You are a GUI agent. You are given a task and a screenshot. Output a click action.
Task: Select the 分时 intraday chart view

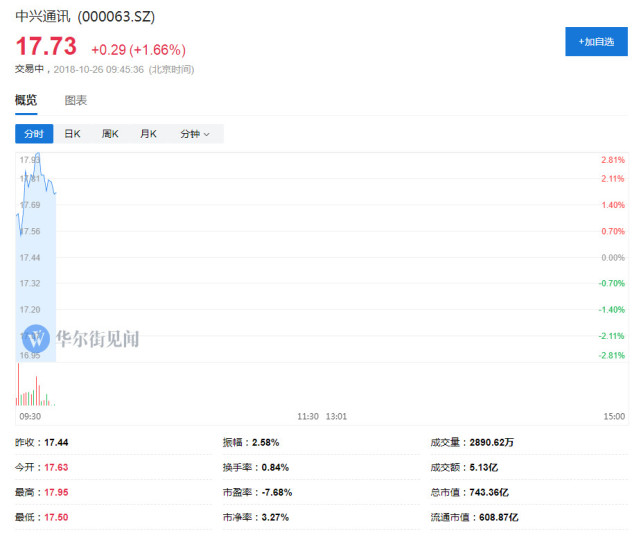point(34,134)
